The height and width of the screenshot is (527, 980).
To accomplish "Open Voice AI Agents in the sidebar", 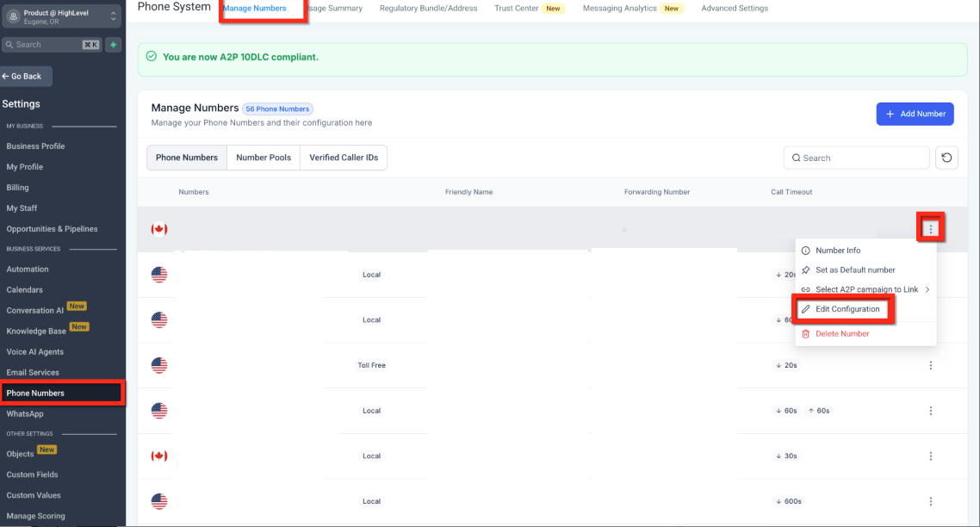I will (36, 351).
